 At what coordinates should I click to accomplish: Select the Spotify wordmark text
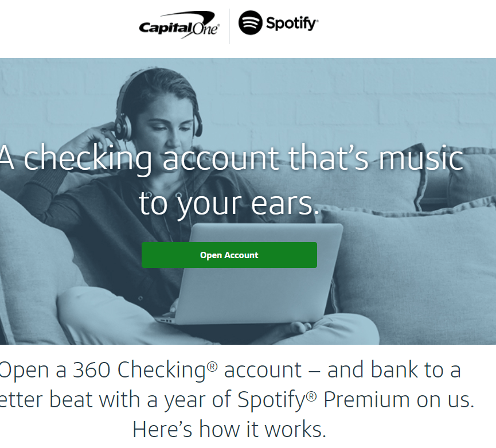(x=292, y=24)
